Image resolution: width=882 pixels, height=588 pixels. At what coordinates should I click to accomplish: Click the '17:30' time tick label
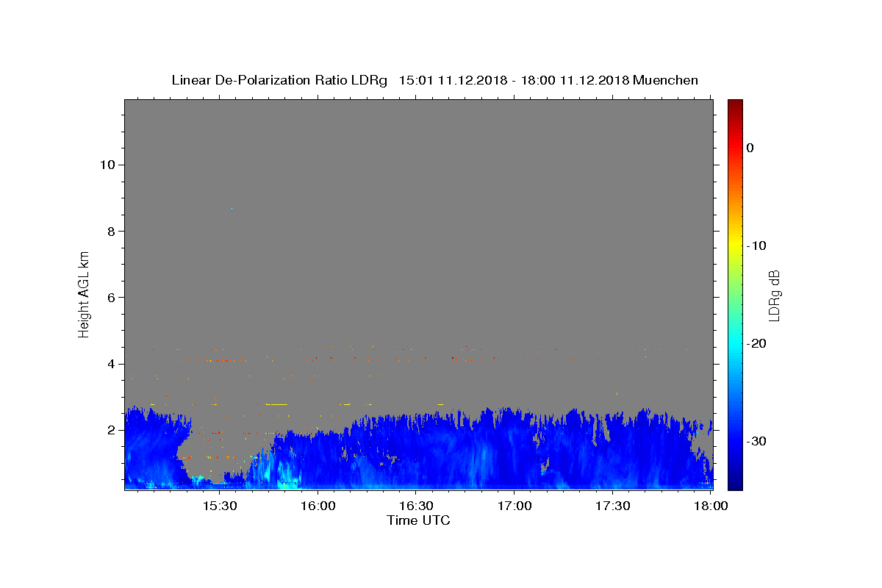coord(612,506)
